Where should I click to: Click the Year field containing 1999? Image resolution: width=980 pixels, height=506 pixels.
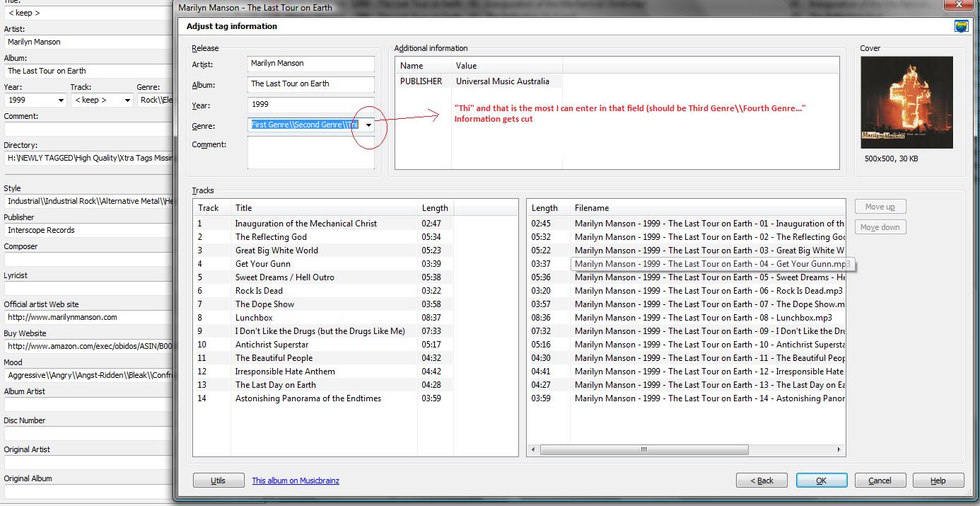[311, 105]
